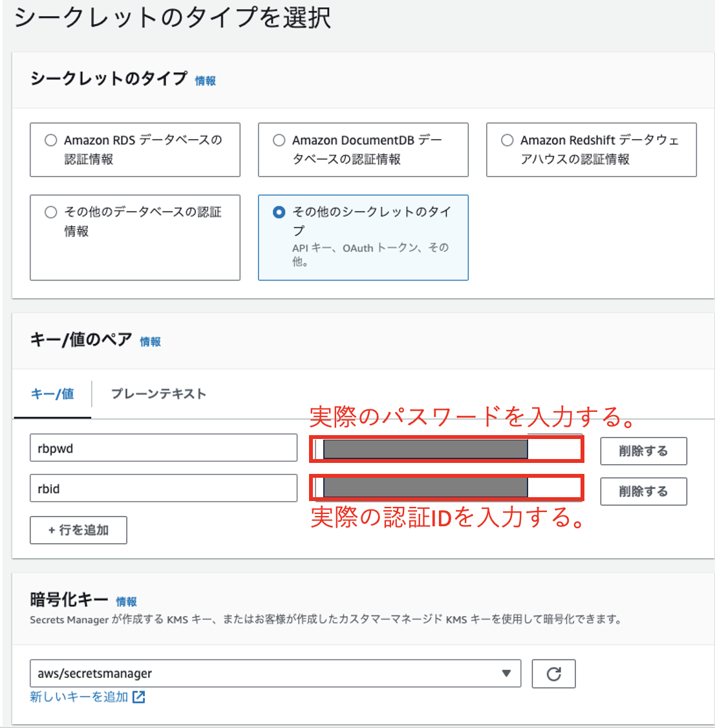
Task: Select Amazon Redshift データウェアハウス radio option
Action: (x=507, y=140)
